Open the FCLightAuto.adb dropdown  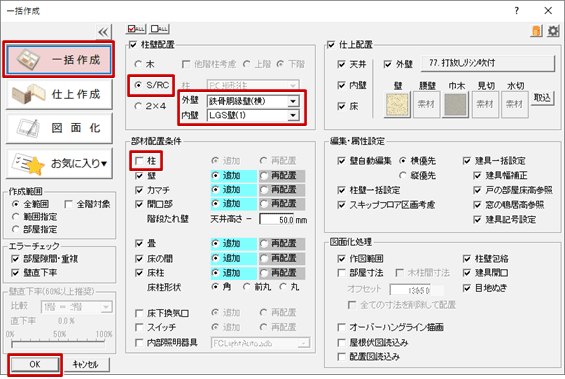pyautogui.click(x=303, y=343)
